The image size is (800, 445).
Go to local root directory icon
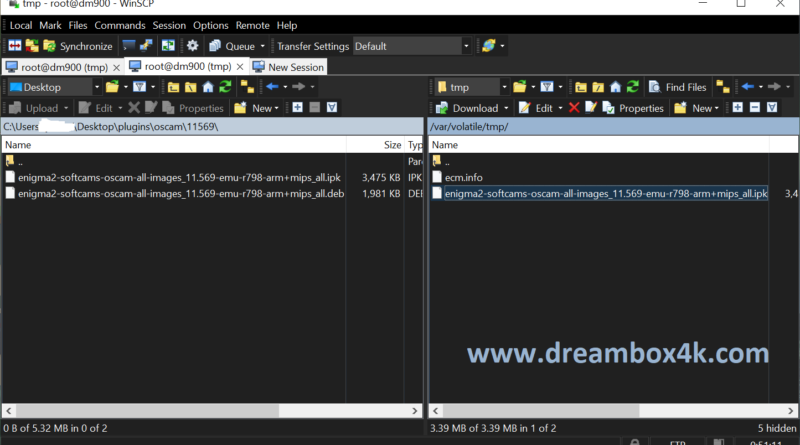[x=191, y=87]
